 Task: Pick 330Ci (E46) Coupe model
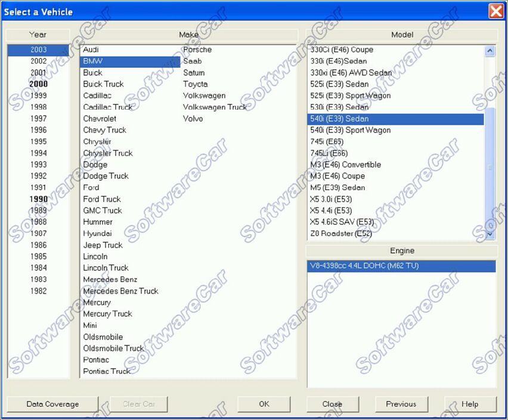tap(342, 50)
